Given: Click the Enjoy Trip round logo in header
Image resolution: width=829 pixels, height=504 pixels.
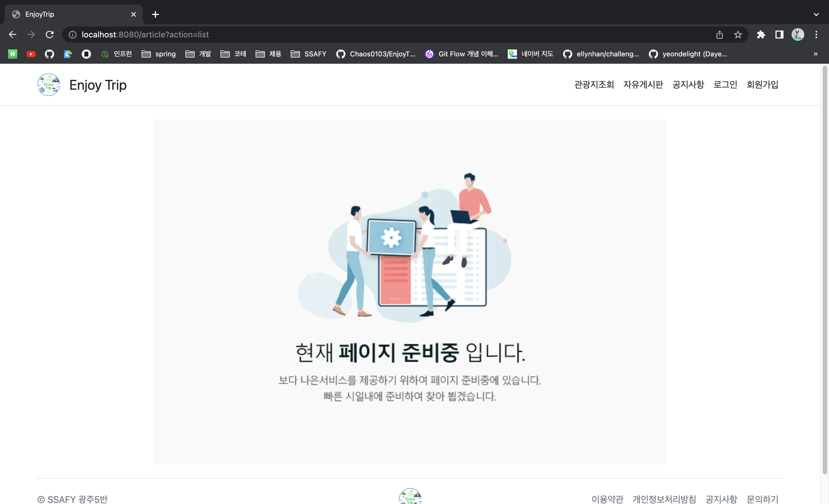Looking at the screenshot, I should [48, 85].
